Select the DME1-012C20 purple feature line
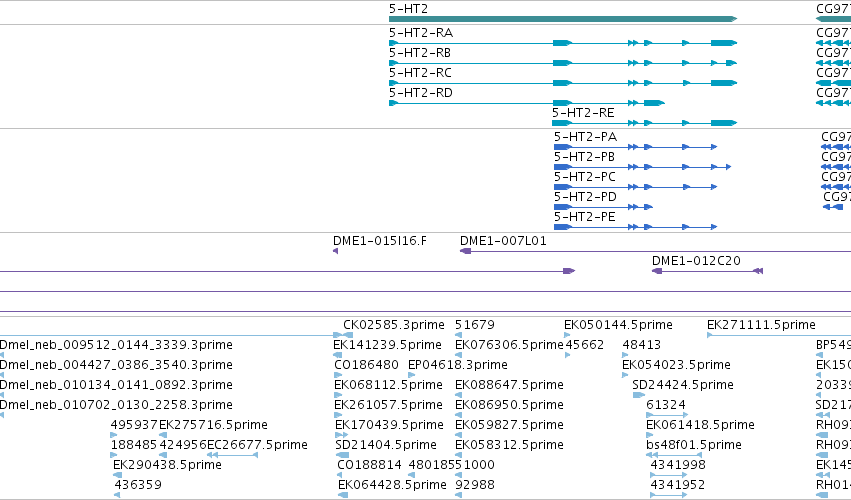Viewport: 851px width, 500px height. coord(708,271)
